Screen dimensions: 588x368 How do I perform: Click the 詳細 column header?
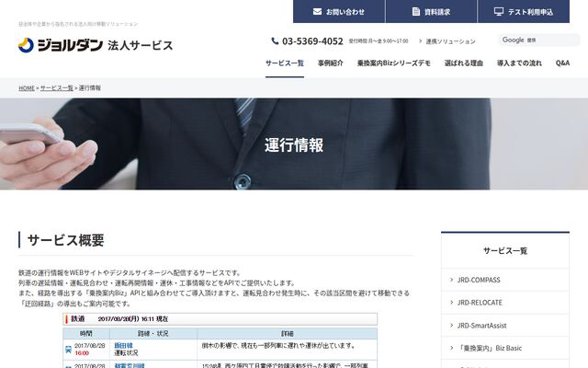point(288,333)
